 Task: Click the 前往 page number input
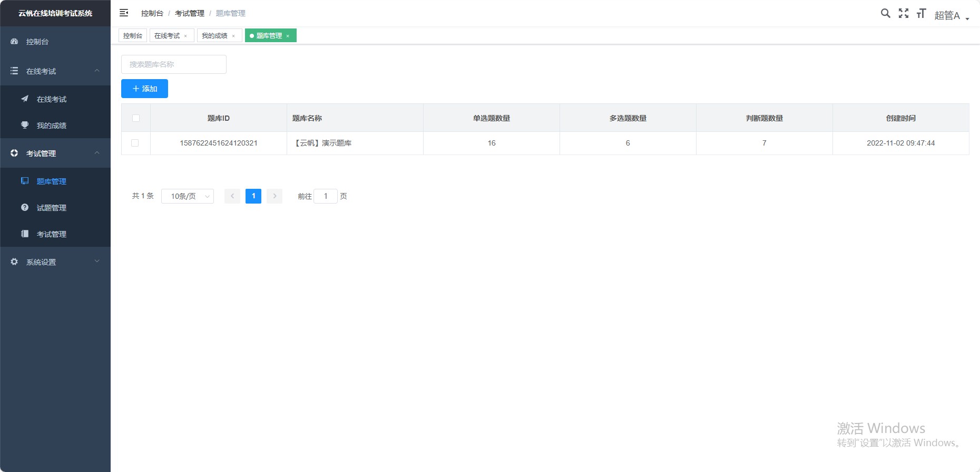click(326, 196)
